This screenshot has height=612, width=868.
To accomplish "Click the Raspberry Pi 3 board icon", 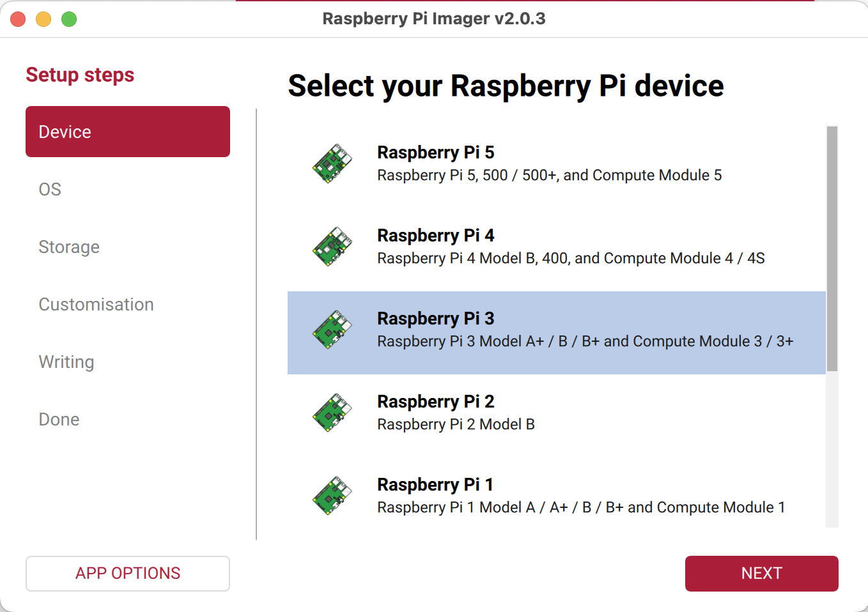I will (332, 330).
